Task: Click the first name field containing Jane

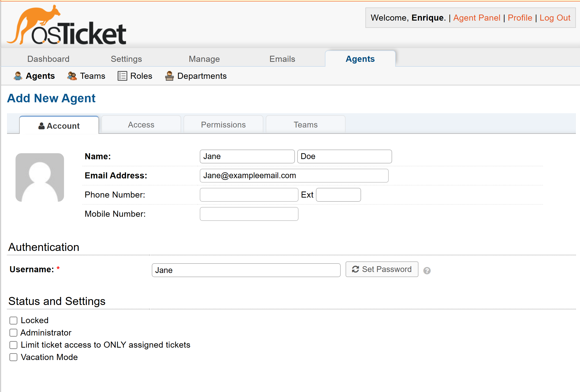Action: (247, 156)
